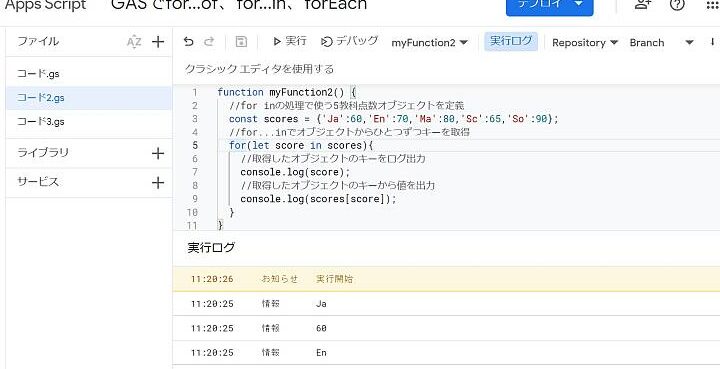720x369 pixels.
Task: Open the Branch dropdown
Action: [647, 43]
